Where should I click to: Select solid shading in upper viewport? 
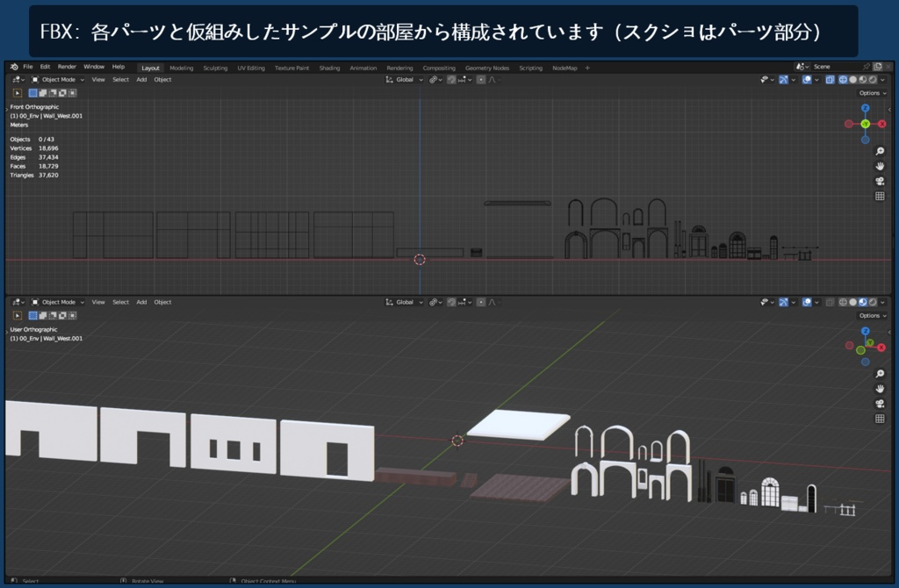click(853, 80)
